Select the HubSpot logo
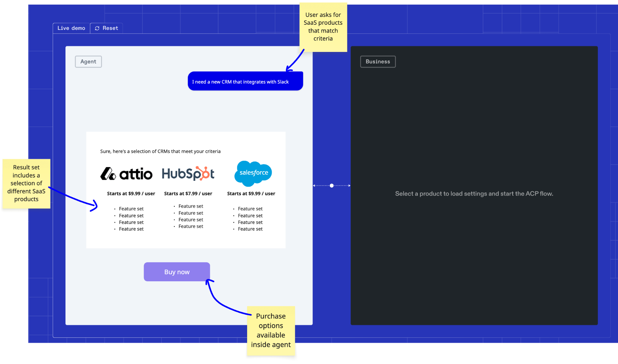Screen dimensions: 618x364 point(188,174)
